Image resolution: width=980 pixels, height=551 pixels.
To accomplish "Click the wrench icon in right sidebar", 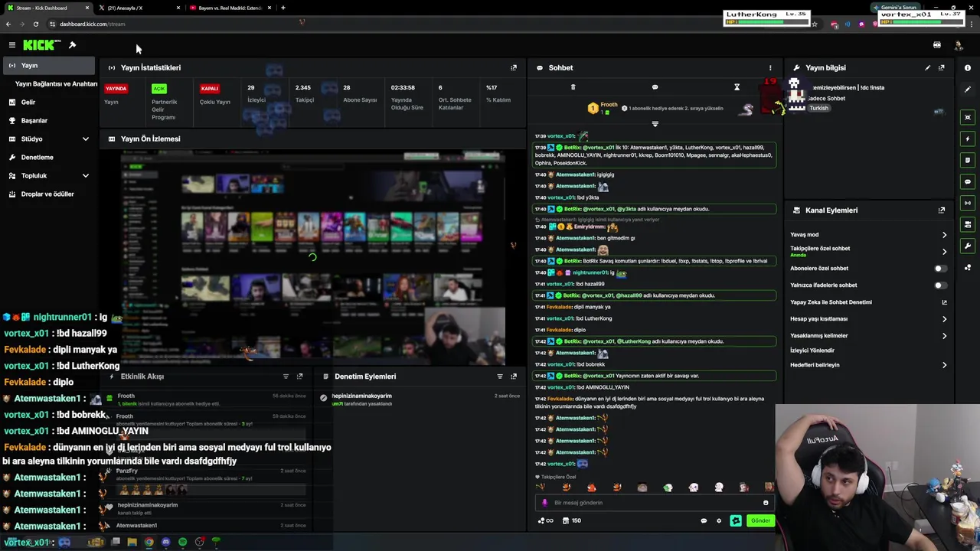I will click(968, 246).
